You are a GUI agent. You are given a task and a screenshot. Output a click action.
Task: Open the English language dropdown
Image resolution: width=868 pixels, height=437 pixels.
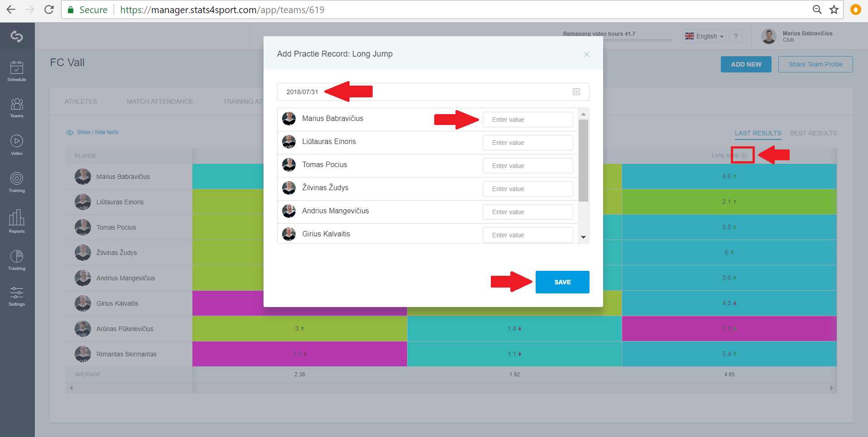(x=704, y=36)
